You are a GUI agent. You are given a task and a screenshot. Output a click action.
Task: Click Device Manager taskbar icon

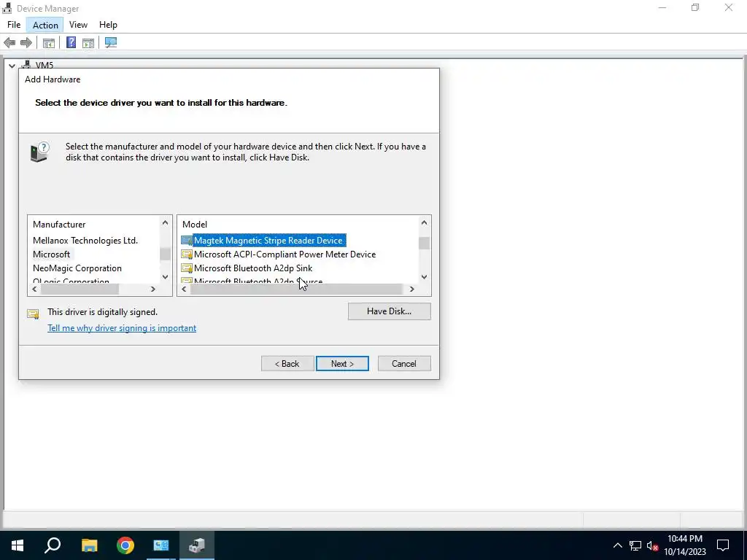[x=197, y=545]
